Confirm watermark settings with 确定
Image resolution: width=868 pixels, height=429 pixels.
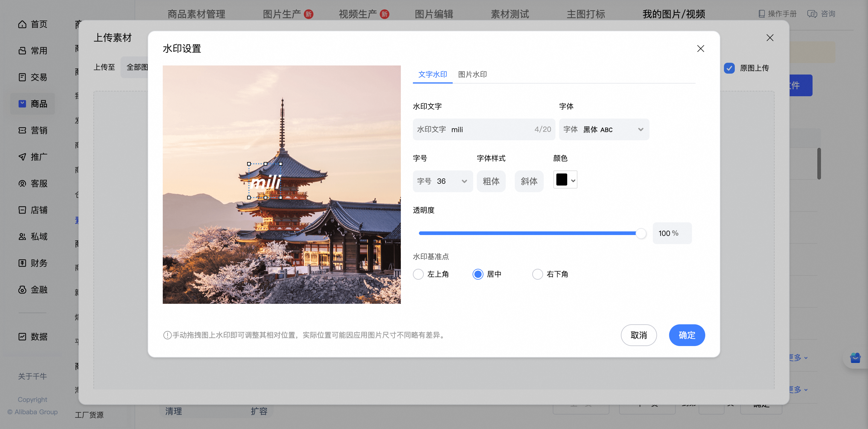(x=687, y=335)
